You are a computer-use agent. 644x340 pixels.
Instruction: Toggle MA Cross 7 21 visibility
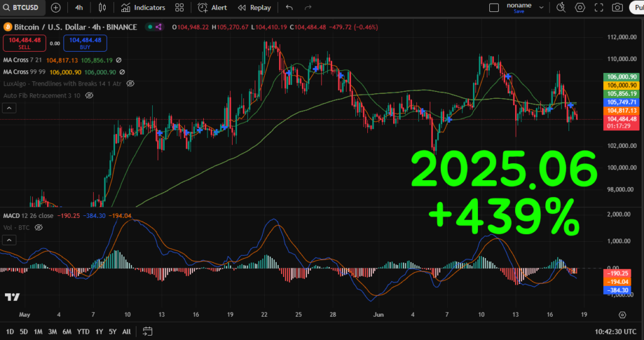[x=119, y=60]
